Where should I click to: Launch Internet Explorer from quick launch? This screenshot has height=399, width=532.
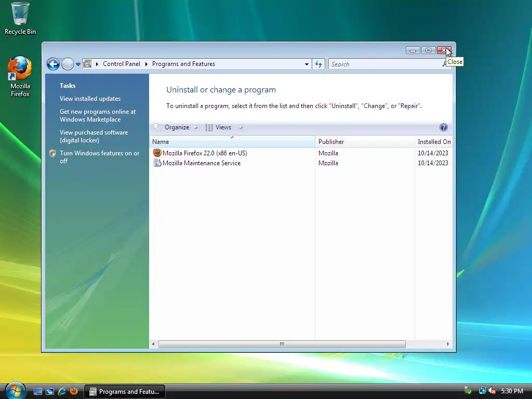[x=62, y=392]
